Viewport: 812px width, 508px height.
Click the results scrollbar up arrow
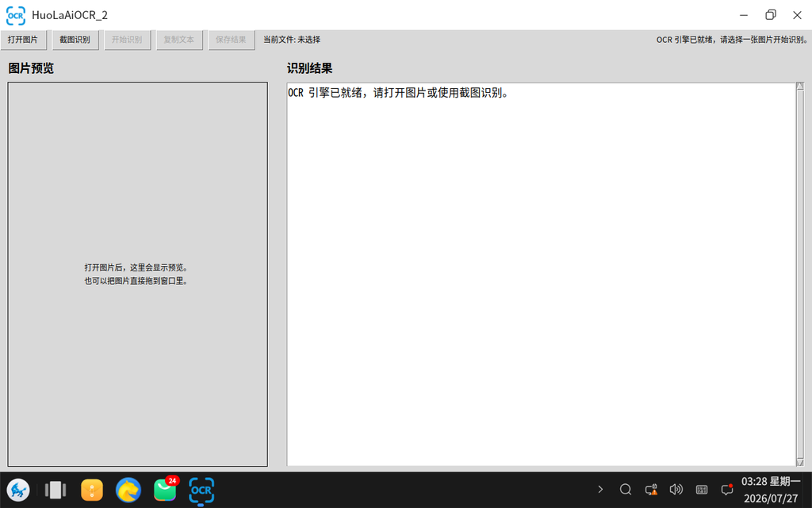coord(800,86)
